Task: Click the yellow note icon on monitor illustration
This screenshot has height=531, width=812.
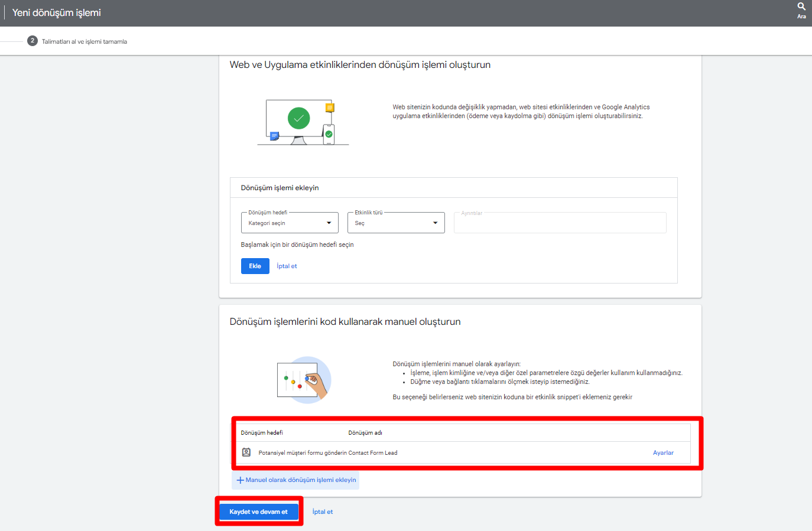Action: click(x=330, y=107)
